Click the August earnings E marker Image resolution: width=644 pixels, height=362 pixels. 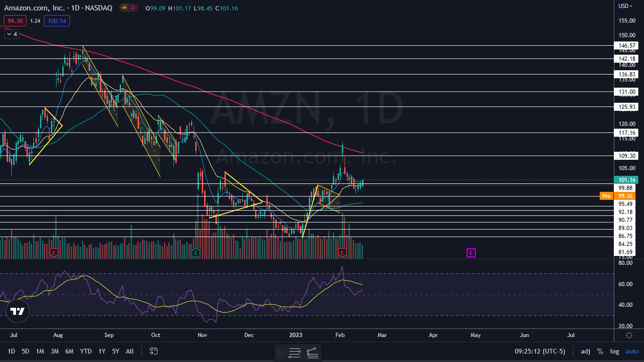tap(54, 253)
